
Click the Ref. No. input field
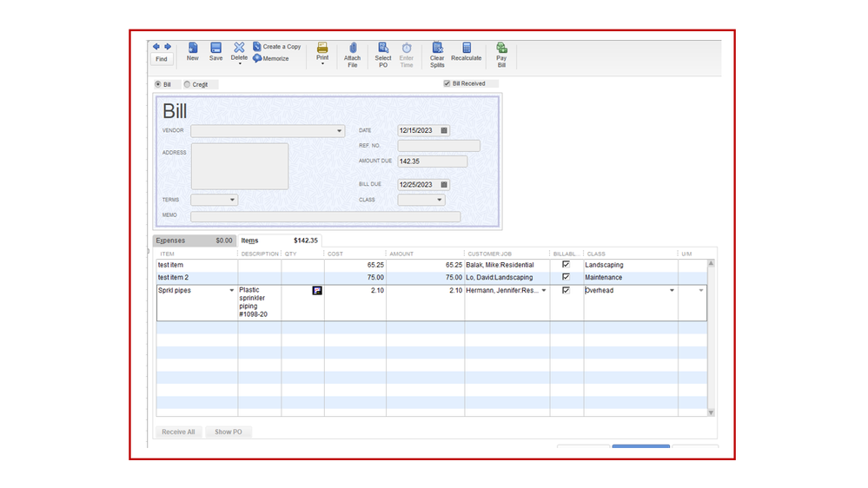(438, 146)
